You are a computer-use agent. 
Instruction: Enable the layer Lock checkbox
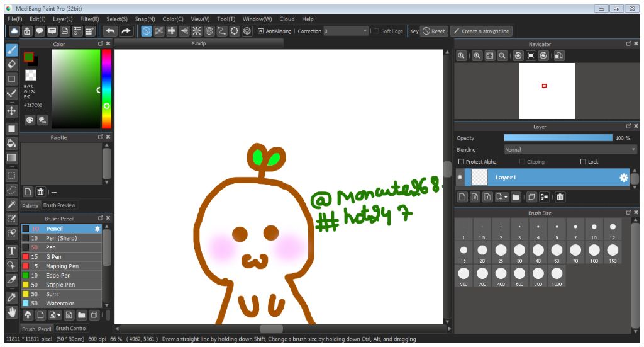(x=583, y=162)
